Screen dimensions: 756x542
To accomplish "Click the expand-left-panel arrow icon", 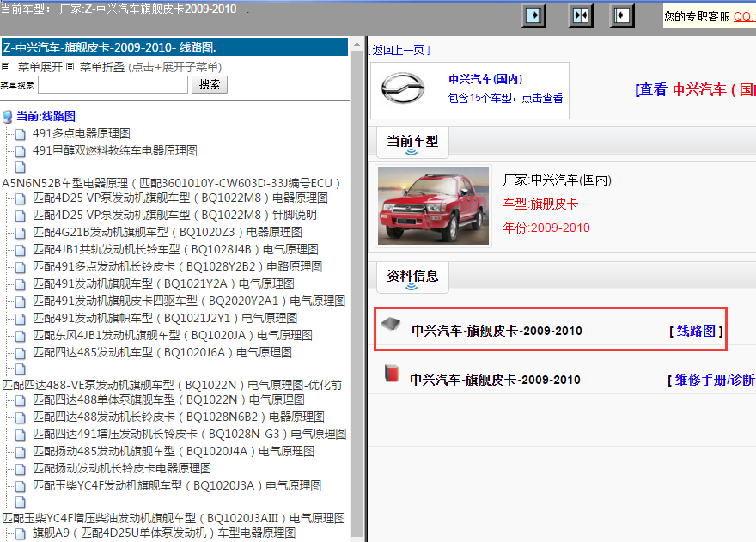I will 622,16.
